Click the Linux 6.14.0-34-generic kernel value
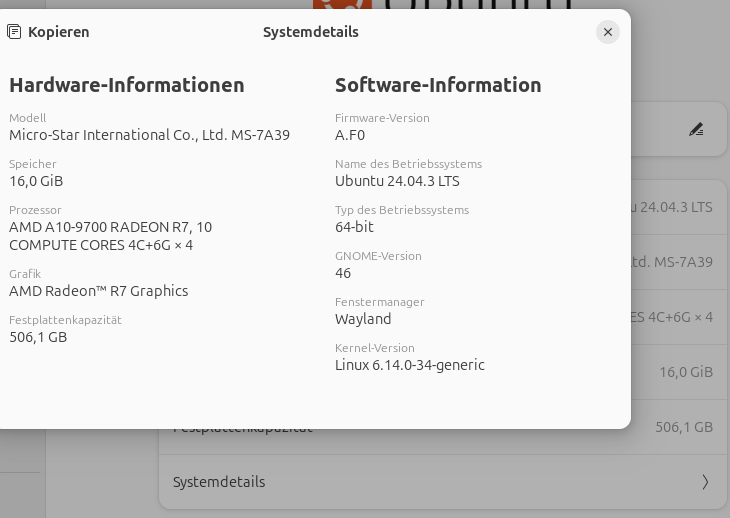Image resolution: width=730 pixels, height=518 pixels. (x=409, y=365)
